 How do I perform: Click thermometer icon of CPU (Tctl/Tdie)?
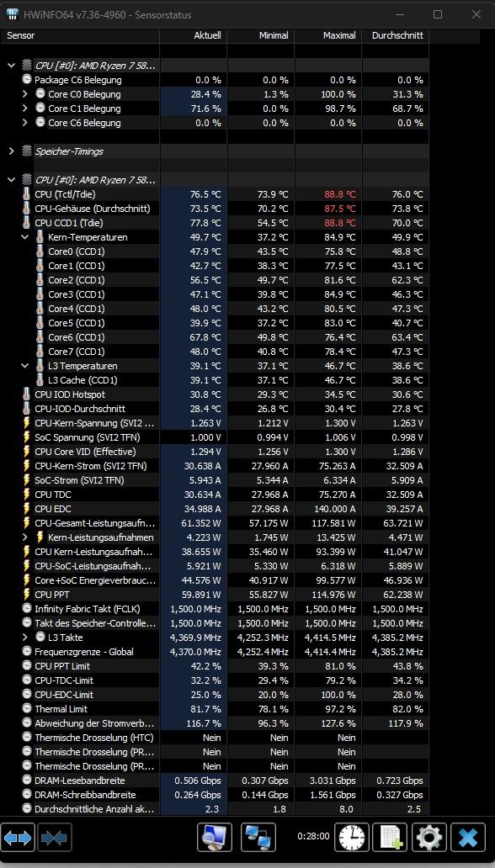point(27,194)
